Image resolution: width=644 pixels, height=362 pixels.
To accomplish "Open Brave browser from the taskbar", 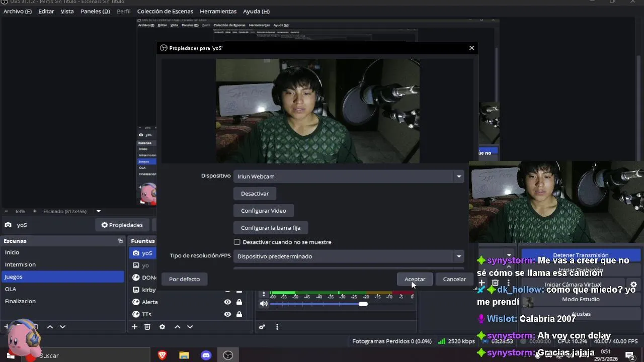I will (x=162, y=355).
